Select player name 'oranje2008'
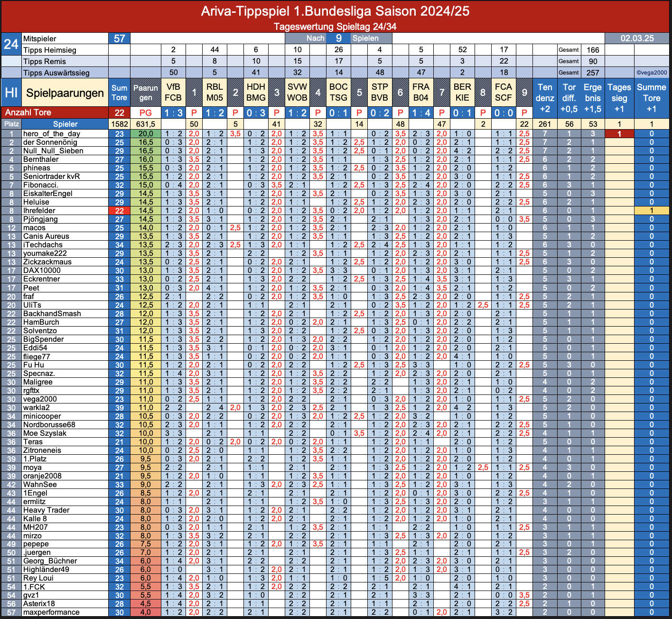Image resolution: width=672 pixels, height=619 pixels. tap(42, 476)
